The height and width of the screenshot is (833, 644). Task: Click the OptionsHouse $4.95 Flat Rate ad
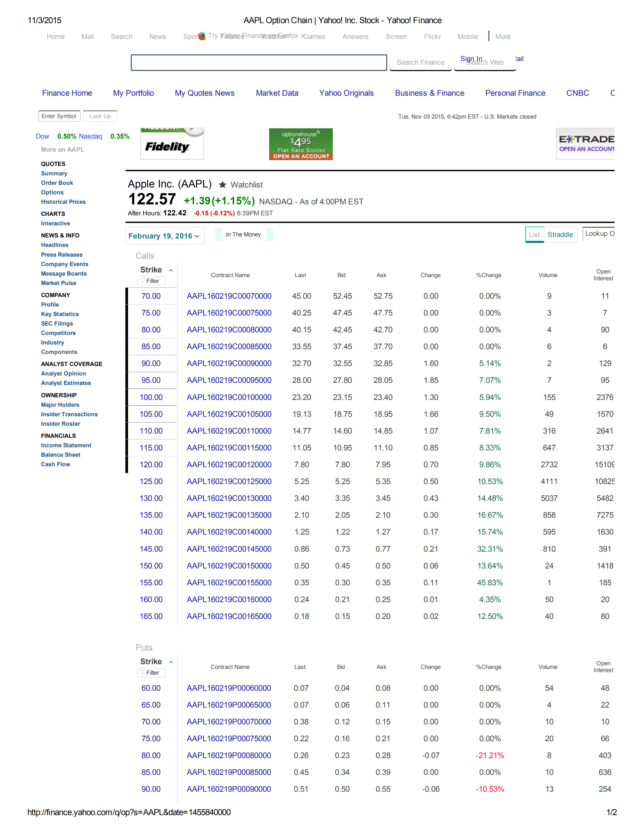coord(301,144)
